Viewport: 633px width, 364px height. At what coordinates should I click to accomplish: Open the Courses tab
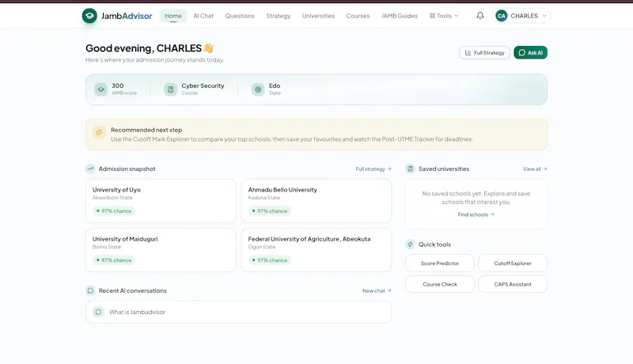(x=358, y=16)
